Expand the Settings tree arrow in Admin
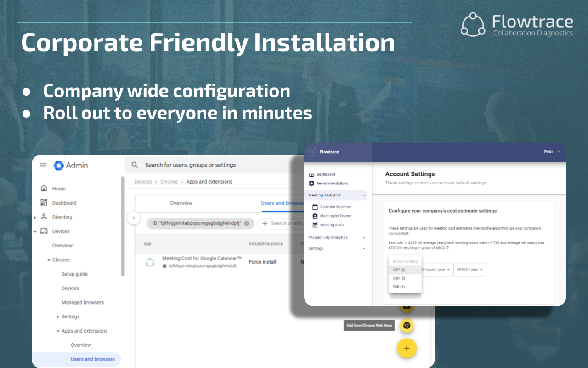This screenshot has width=588, height=368. tap(58, 317)
